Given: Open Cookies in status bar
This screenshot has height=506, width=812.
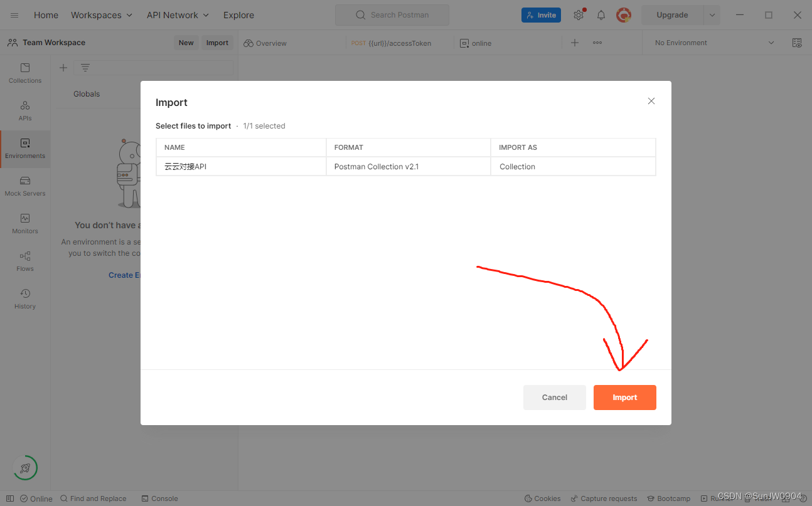Looking at the screenshot, I should [x=543, y=498].
